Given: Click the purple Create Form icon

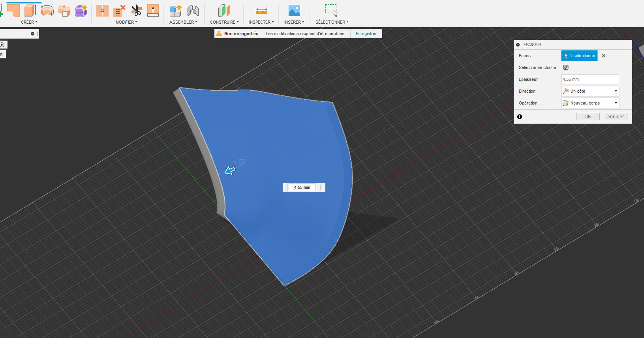Looking at the screenshot, I should [81, 11].
